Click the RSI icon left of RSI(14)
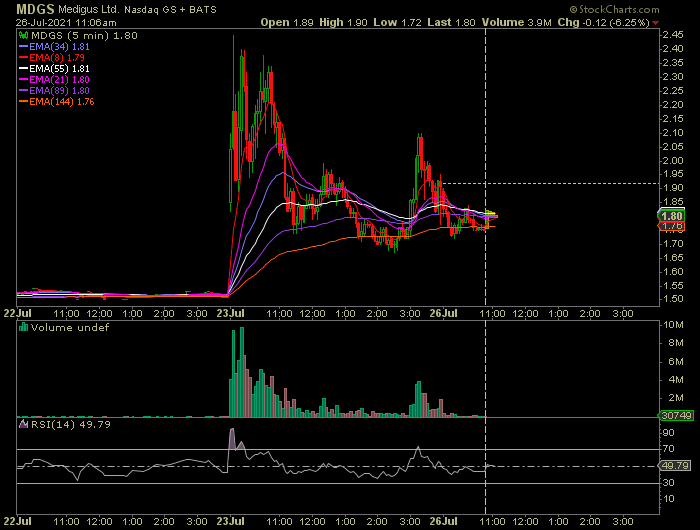700x530 pixels. coord(24,424)
